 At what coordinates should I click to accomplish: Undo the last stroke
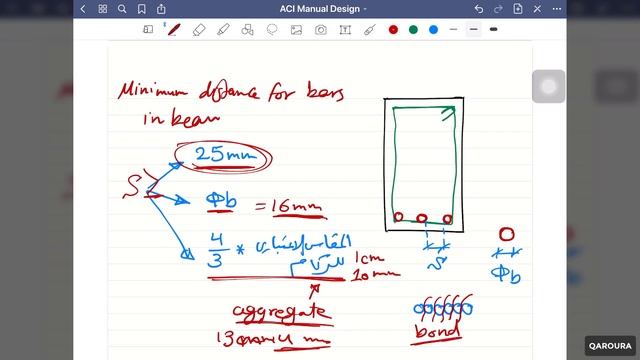pos(479,9)
